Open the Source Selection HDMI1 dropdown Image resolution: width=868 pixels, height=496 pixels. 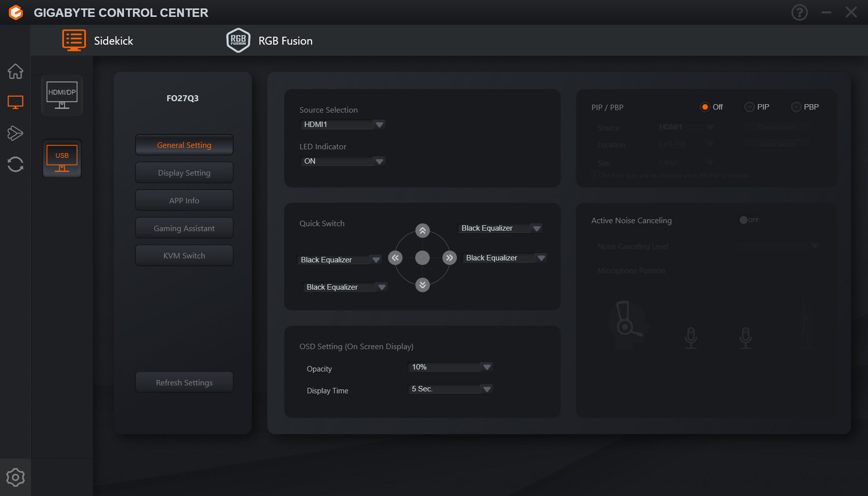click(343, 124)
